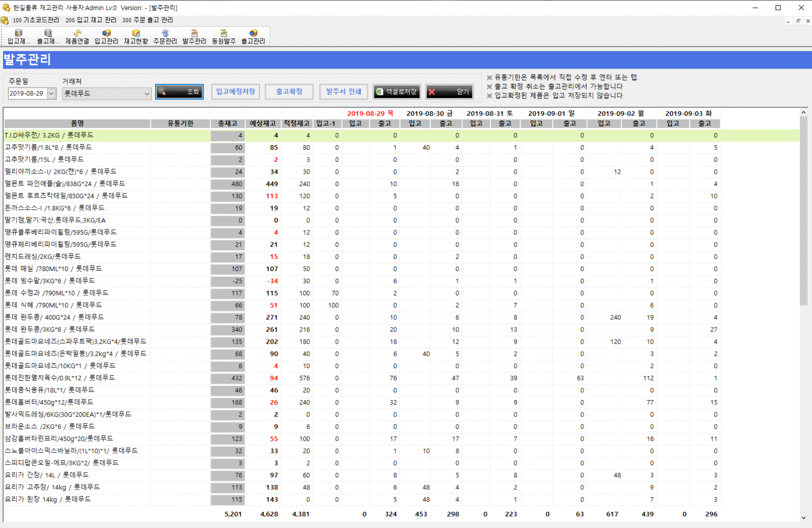This screenshot has height=528, width=812.
Task: Open 출고관리 shipping management
Action: point(253,37)
